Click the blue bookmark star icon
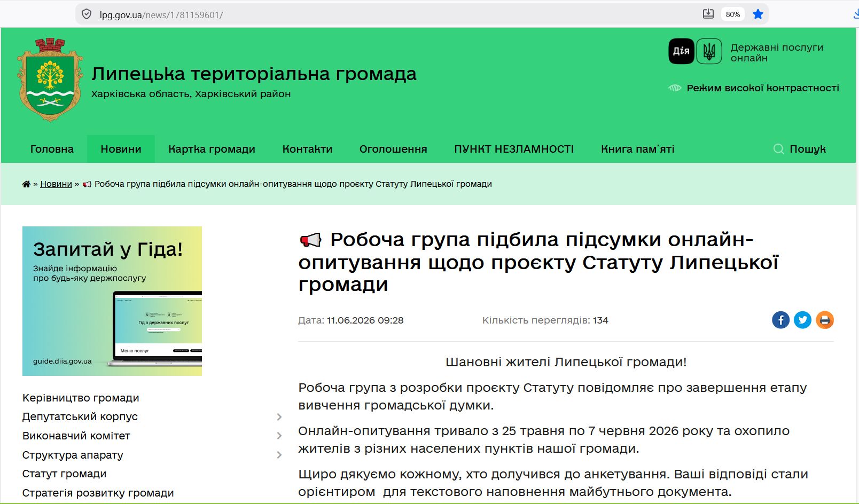This screenshot has height=504, width=859. (758, 14)
